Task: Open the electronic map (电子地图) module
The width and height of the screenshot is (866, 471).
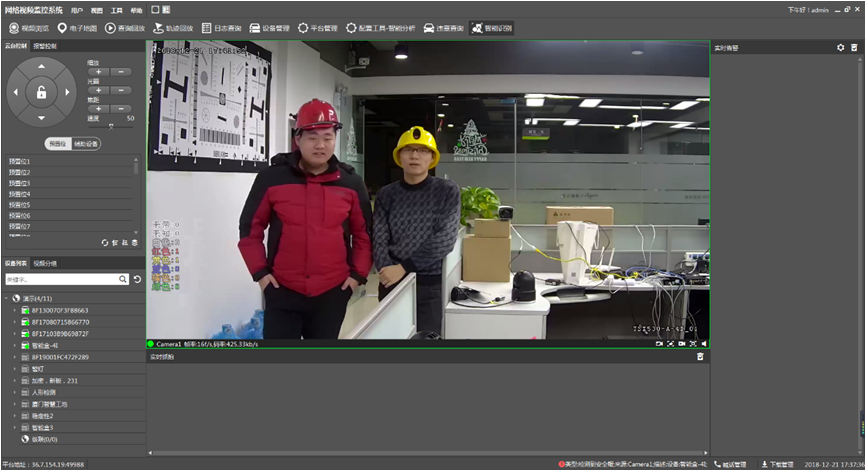Action: click(x=77, y=28)
